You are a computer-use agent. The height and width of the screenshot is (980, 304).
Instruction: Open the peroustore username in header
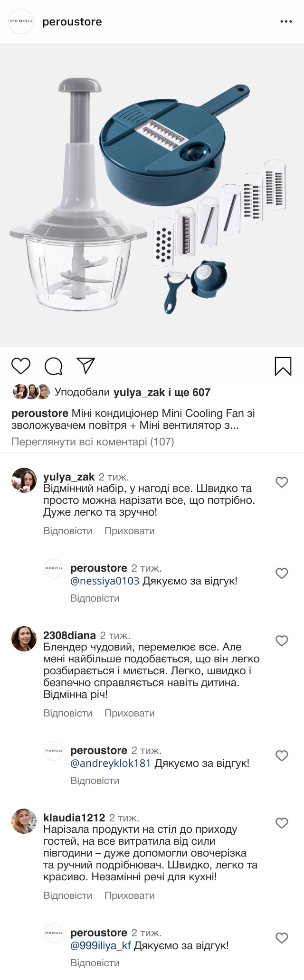[x=72, y=22]
